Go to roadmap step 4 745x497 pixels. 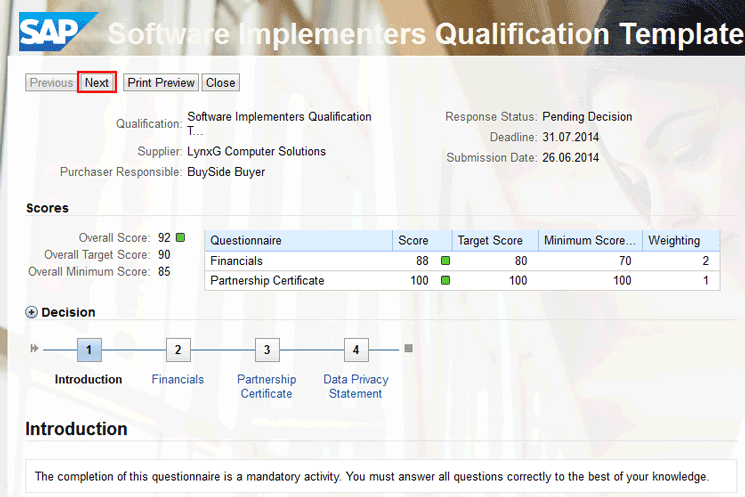(x=356, y=350)
